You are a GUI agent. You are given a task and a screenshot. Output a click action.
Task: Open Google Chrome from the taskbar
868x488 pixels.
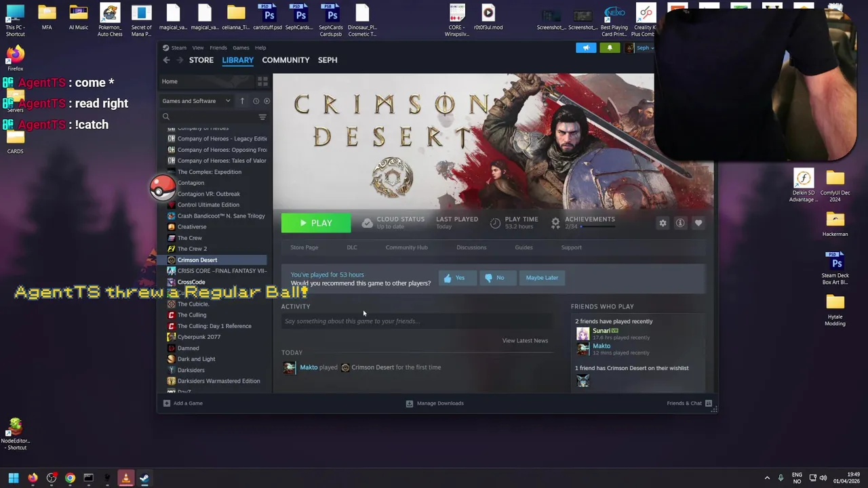(x=70, y=479)
